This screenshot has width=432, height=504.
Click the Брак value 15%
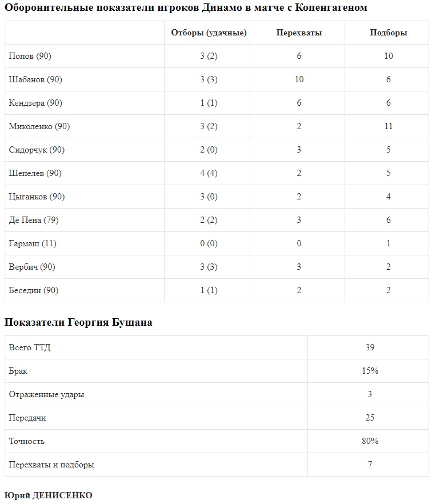click(x=370, y=371)
